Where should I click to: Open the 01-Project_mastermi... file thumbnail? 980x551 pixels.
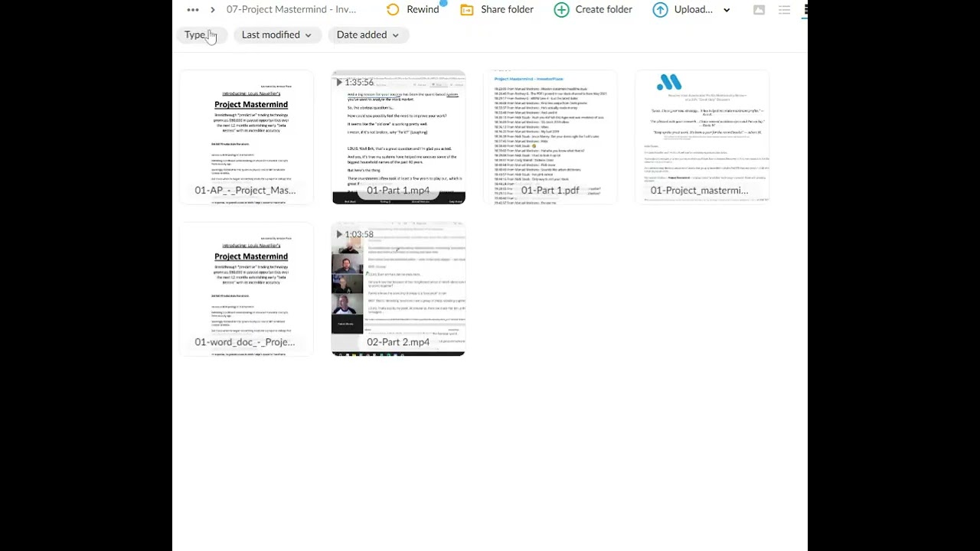coord(702,138)
